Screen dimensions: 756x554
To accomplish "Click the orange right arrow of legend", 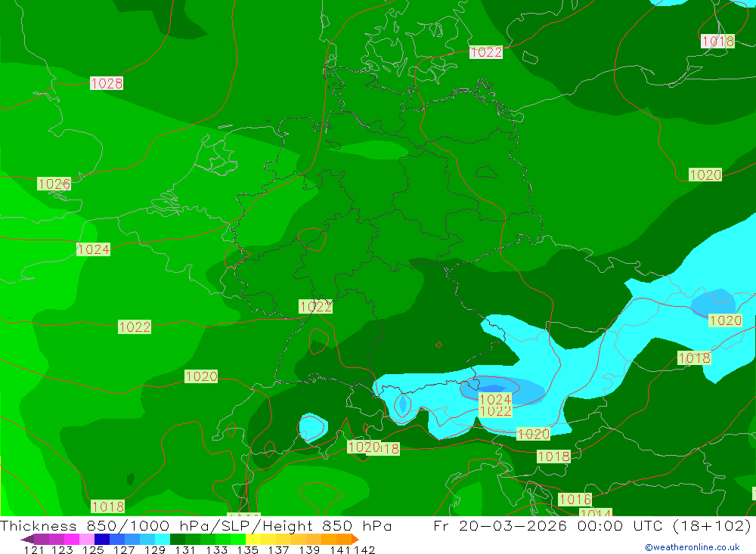I will tap(355, 539).
